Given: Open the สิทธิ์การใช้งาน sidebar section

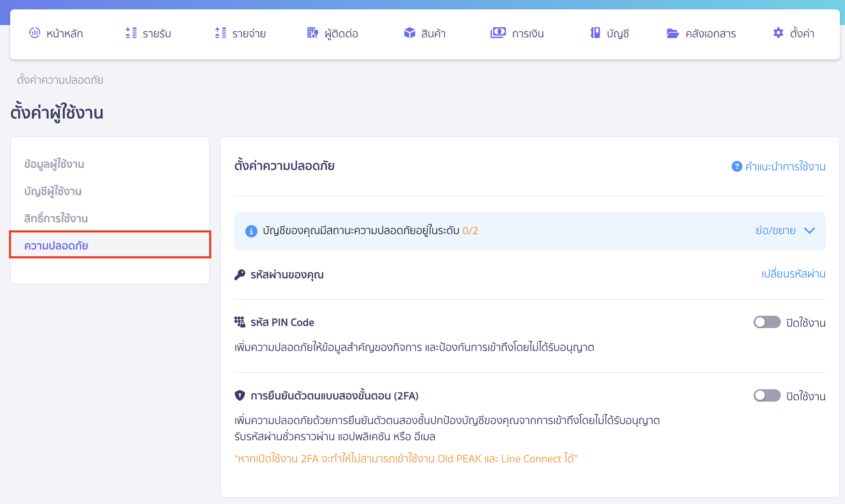Looking at the screenshot, I should [x=56, y=218].
